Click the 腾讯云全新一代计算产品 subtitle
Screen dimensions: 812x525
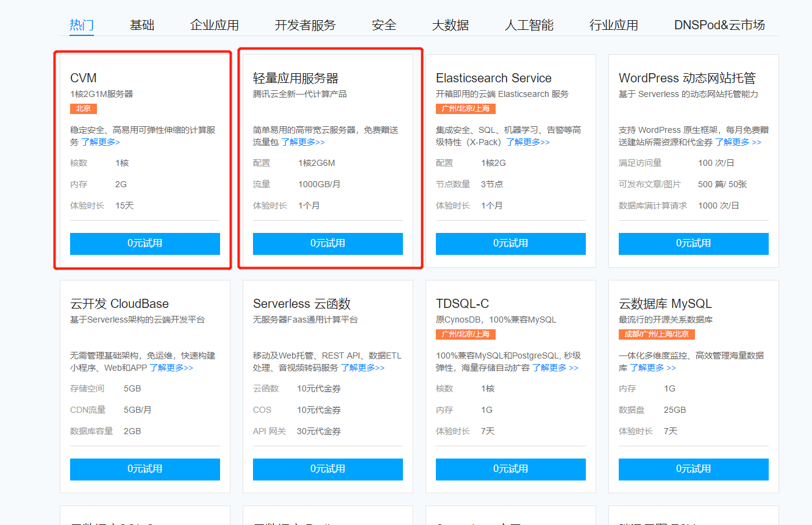click(300, 94)
